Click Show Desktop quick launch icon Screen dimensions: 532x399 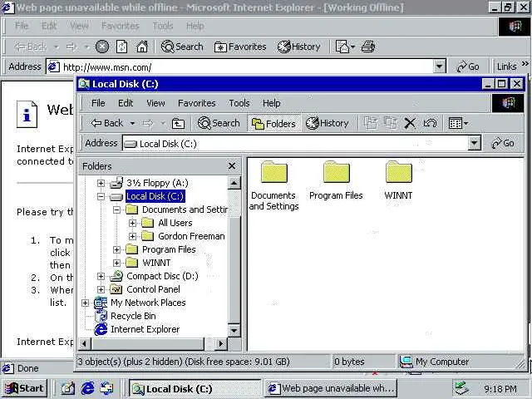tap(68, 388)
